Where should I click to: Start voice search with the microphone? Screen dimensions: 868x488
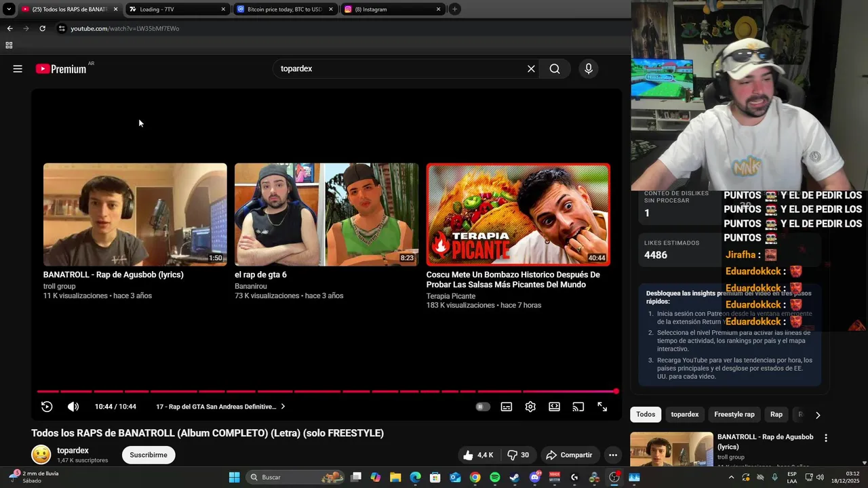pos(589,68)
